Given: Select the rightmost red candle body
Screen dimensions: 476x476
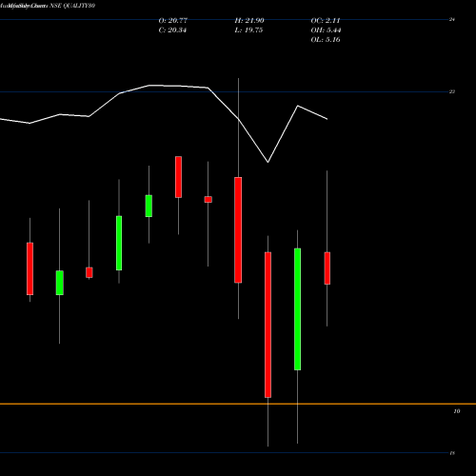Looking at the screenshot, I should pos(327,268).
